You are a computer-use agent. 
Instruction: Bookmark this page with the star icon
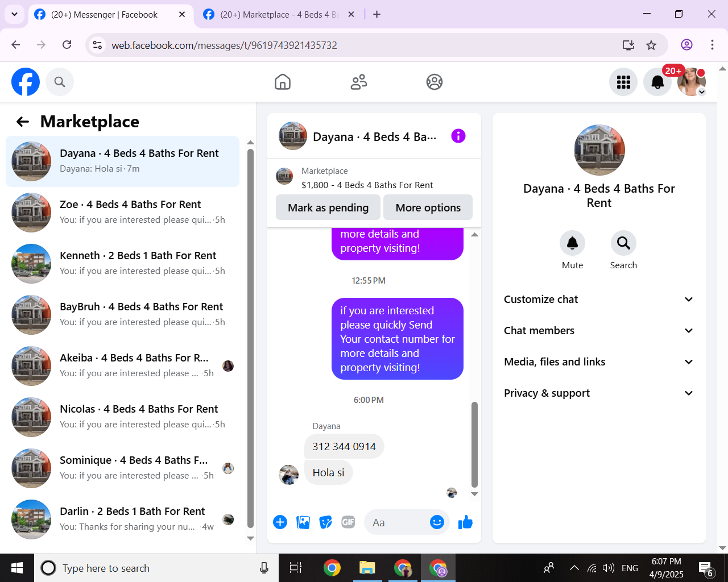click(x=651, y=45)
